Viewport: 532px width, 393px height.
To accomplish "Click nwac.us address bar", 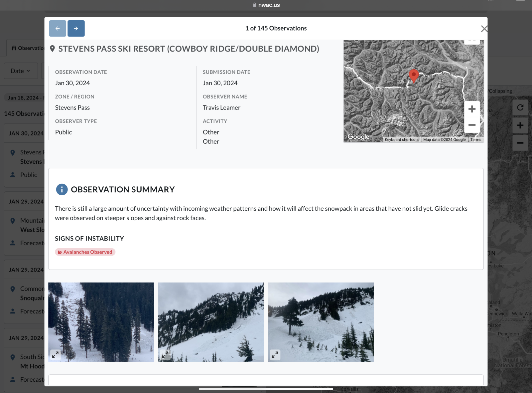I will click(266, 5).
